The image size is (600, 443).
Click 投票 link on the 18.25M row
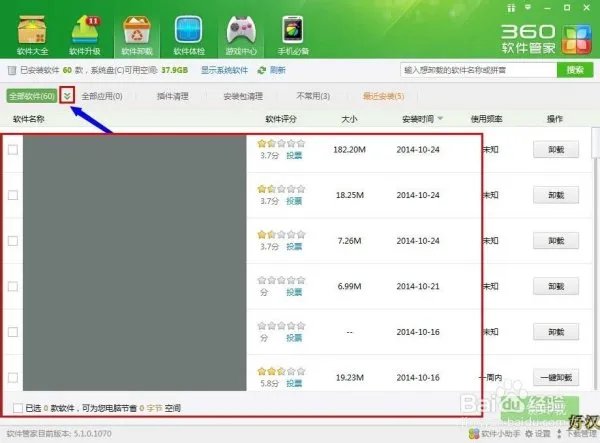[294, 201]
